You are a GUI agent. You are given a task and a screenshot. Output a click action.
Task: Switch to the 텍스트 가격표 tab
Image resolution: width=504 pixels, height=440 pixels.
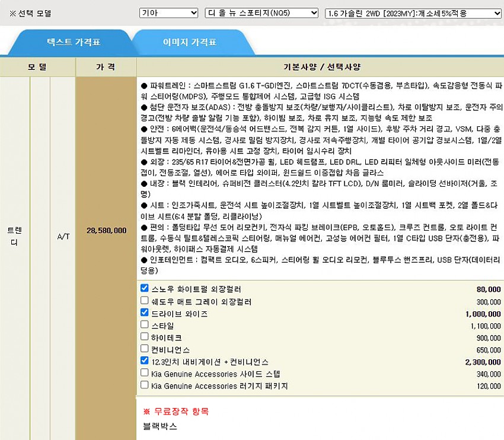pyautogui.click(x=74, y=43)
